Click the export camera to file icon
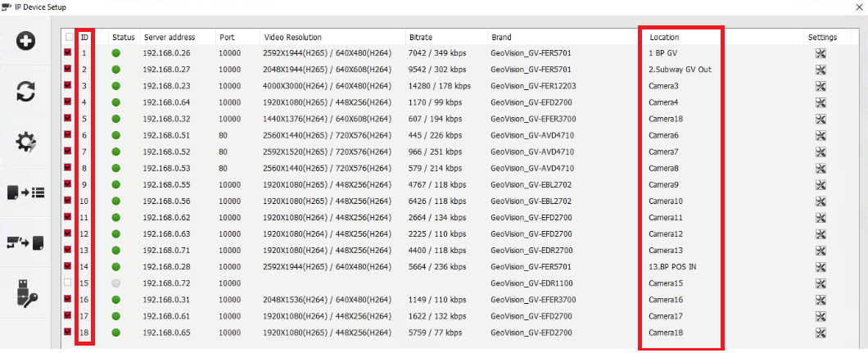868x353 pixels. (x=26, y=242)
